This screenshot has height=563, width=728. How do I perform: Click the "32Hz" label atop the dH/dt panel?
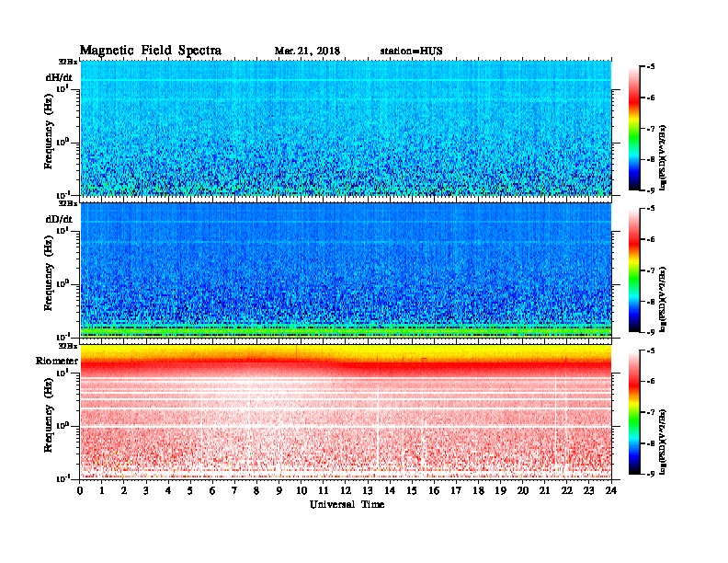pos(67,62)
